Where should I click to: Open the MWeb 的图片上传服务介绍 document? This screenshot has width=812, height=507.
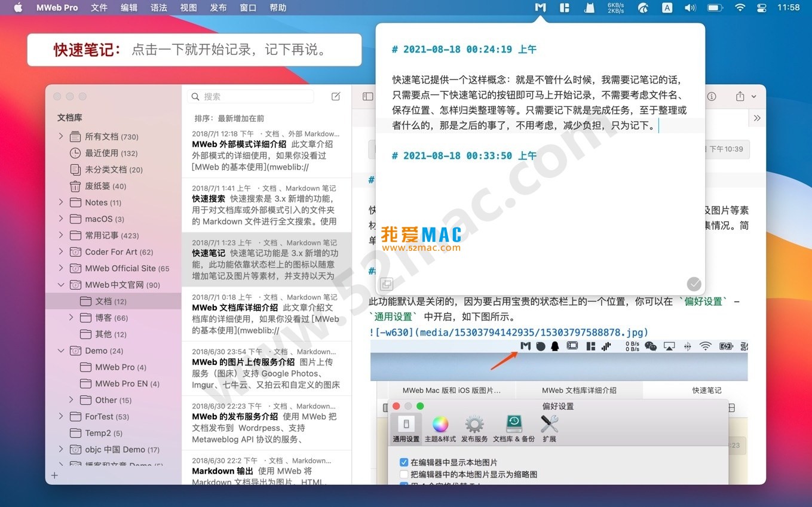click(266, 368)
